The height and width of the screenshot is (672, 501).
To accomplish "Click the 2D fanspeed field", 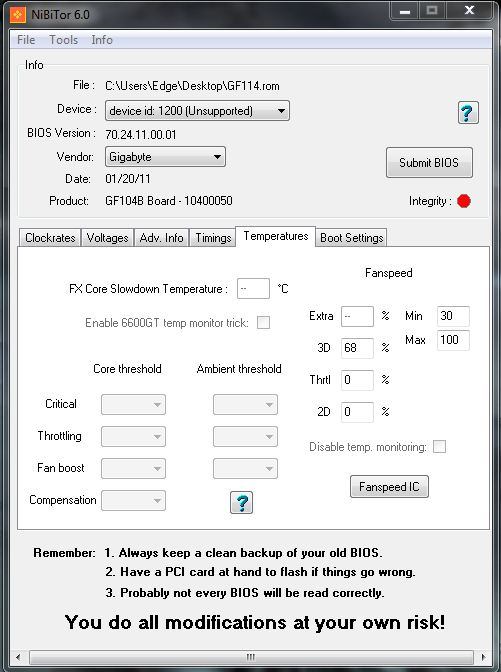I will pyautogui.click(x=357, y=412).
